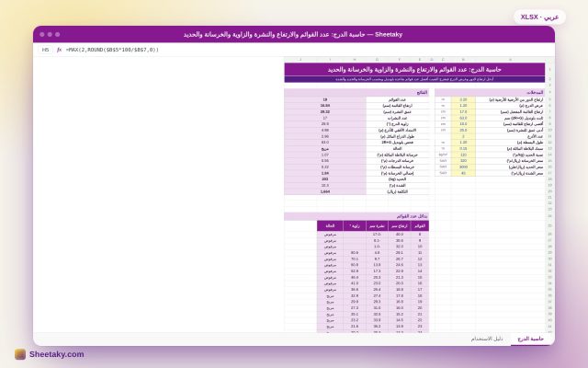Switch to the حاسبة الدرج sheet tab
The width and height of the screenshot is (588, 368).
pyautogui.click(x=531, y=339)
